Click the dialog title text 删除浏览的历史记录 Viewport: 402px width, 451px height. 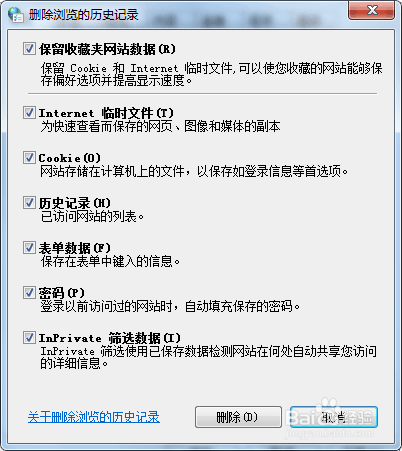coord(83,15)
